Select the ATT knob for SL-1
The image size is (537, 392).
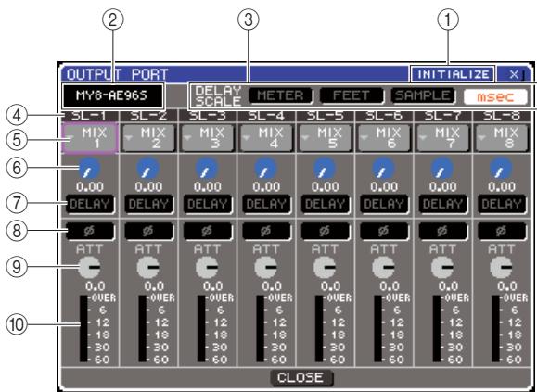[89, 267]
